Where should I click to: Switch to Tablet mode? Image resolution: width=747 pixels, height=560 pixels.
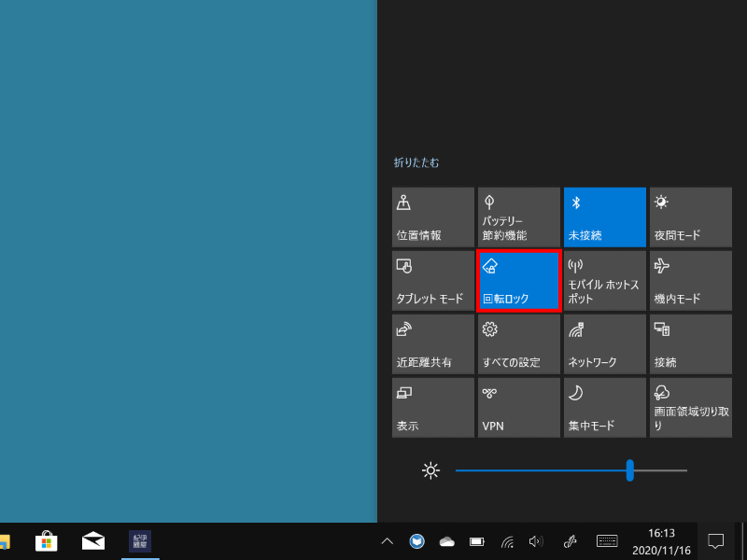coord(432,280)
